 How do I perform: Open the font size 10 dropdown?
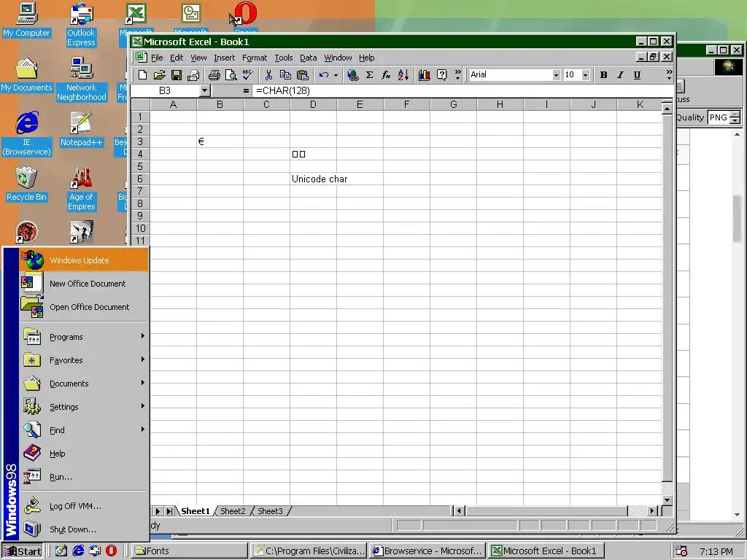click(x=586, y=75)
